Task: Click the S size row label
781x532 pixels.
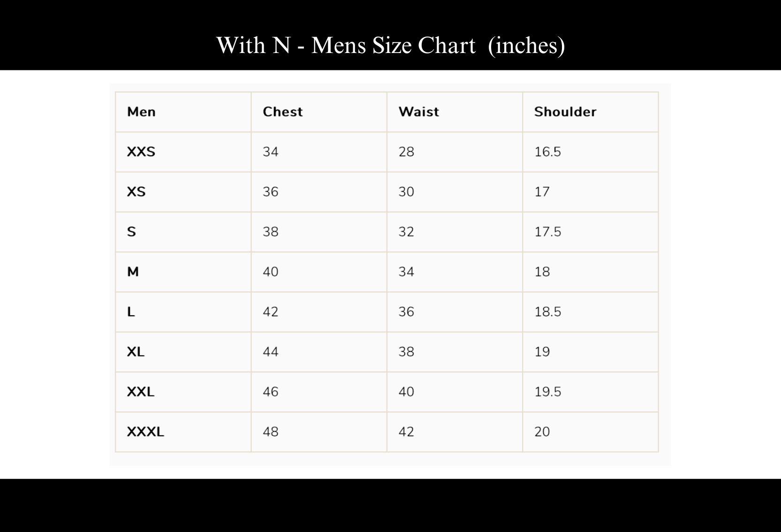Action: coord(131,232)
